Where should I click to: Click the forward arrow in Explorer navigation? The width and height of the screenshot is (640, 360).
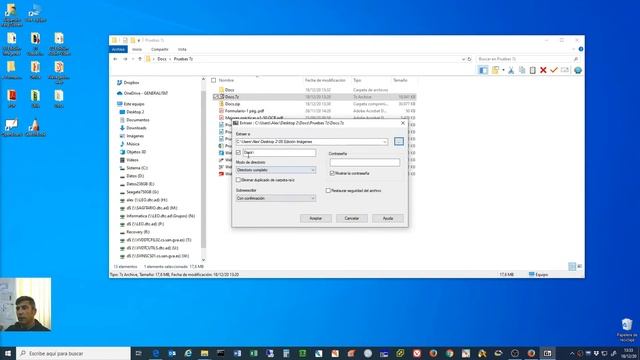(x=125, y=59)
